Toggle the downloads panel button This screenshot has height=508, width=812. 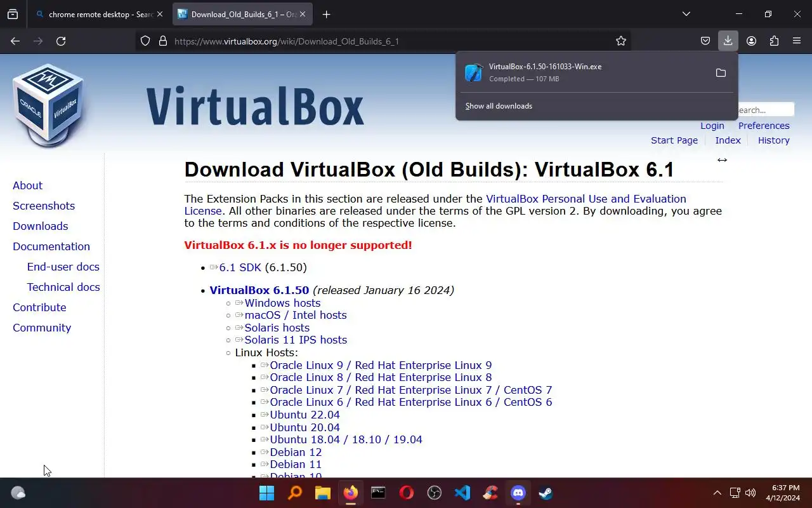(728, 41)
